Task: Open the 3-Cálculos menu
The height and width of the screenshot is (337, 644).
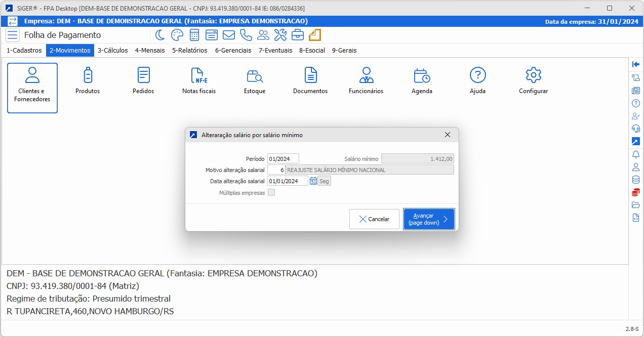Action: click(112, 51)
